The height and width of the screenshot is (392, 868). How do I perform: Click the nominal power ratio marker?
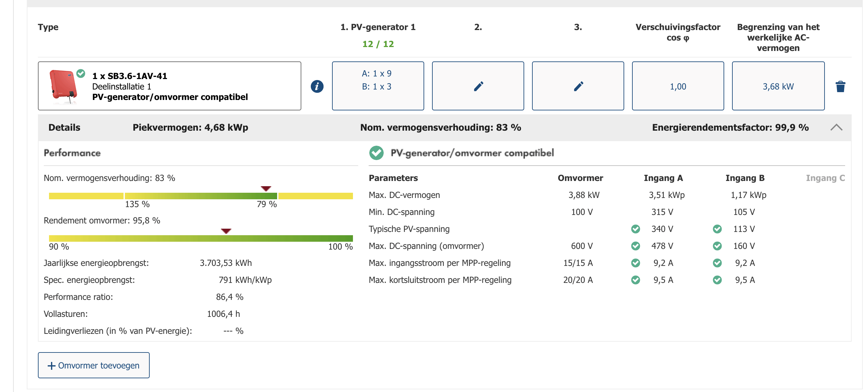(266, 188)
